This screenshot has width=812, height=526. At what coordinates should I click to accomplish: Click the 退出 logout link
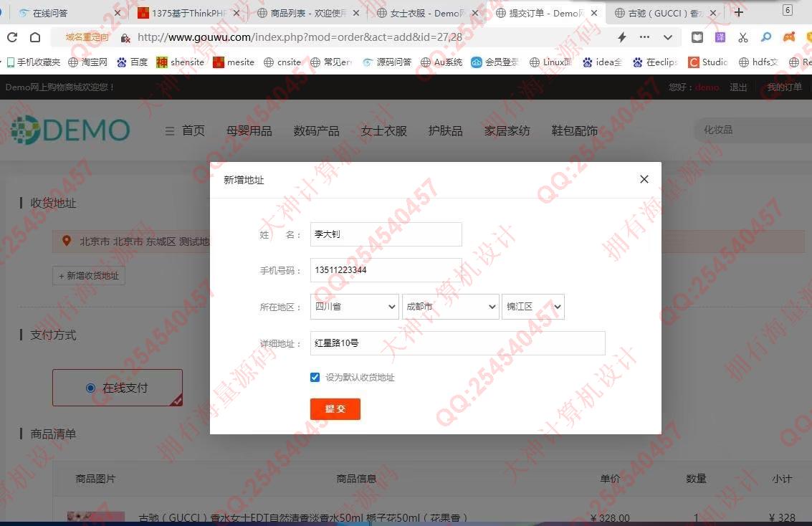[x=738, y=87]
